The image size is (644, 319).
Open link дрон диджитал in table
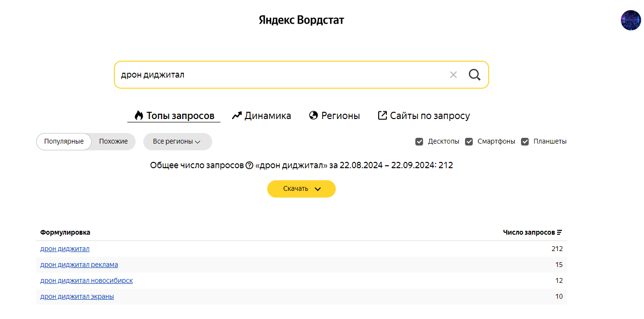click(65, 249)
